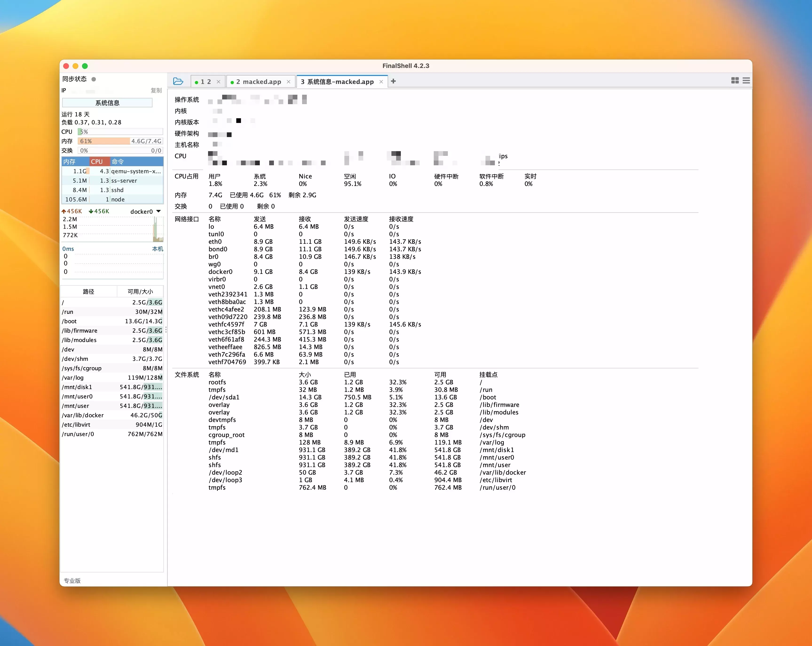Add a new tab with plus icon

pos(393,81)
